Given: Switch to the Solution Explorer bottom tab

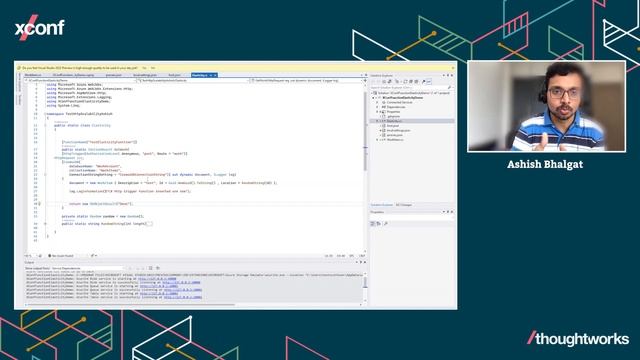Looking at the screenshot, I should click(382, 205).
